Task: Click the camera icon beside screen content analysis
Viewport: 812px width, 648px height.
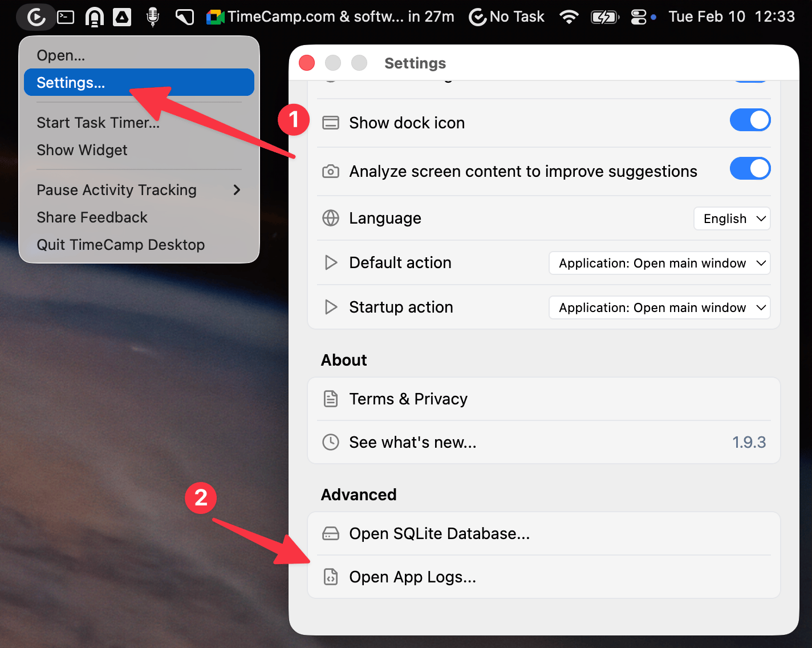Action: [x=331, y=171]
